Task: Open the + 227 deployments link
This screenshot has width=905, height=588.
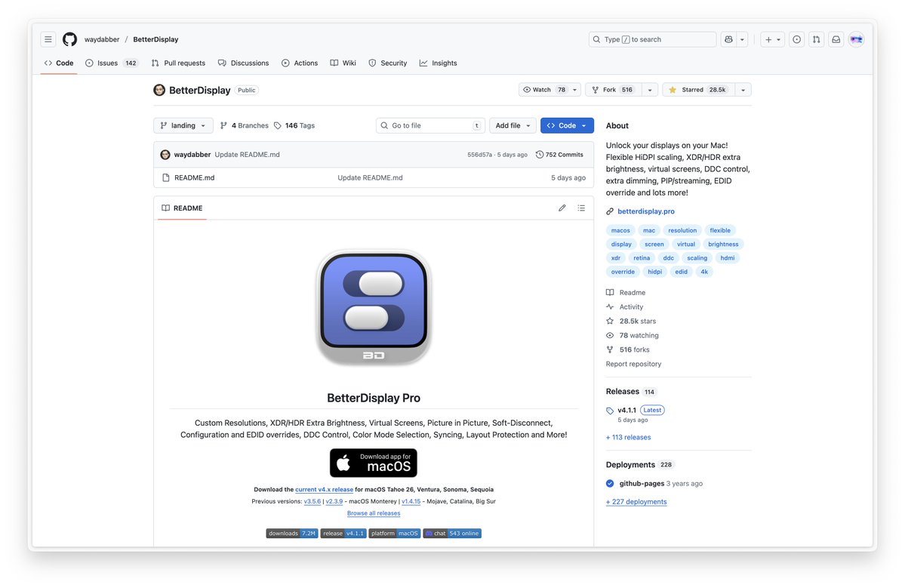Action: click(636, 501)
